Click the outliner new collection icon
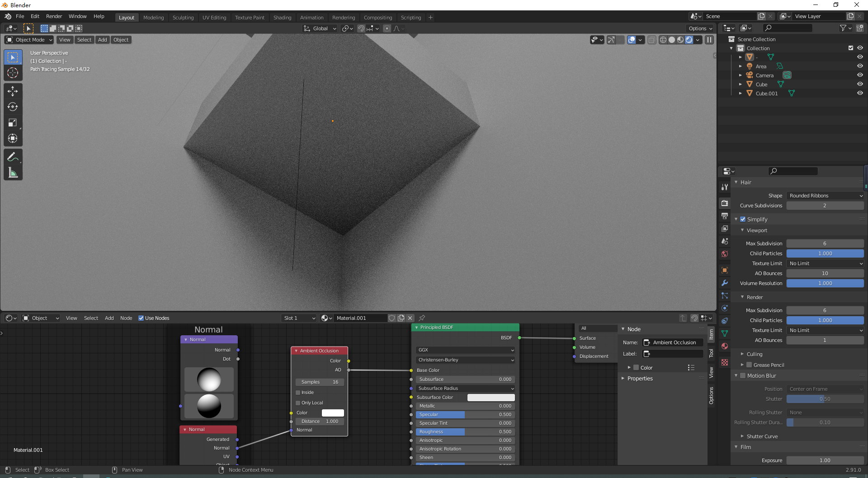868x478 pixels. 860,28
